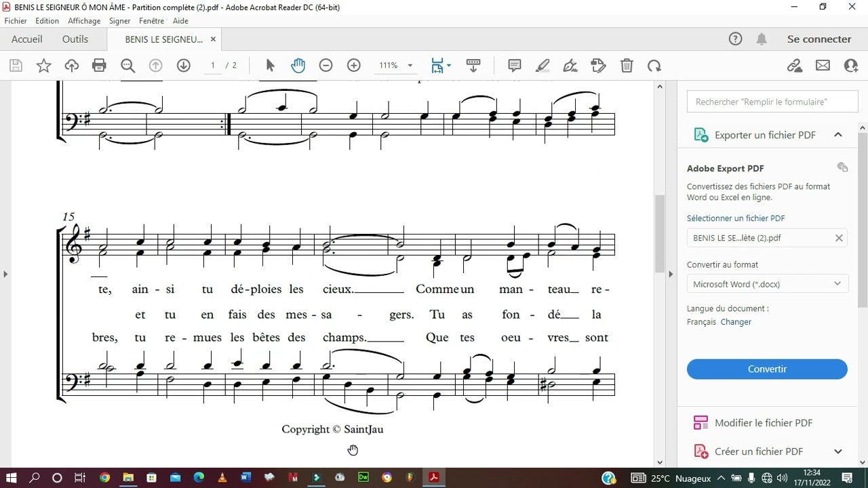Click the delete trash icon
Image resolution: width=868 pixels, height=488 pixels.
click(x=627, y=66)
